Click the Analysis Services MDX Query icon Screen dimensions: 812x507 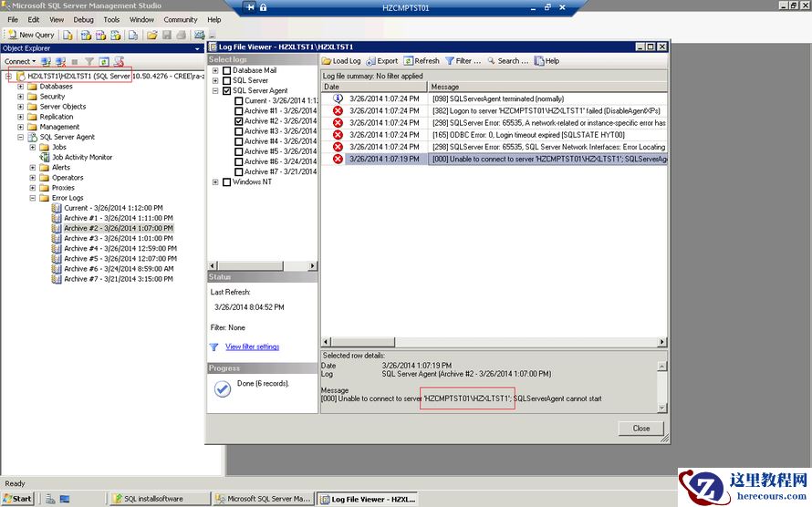[x=86, y=35]
